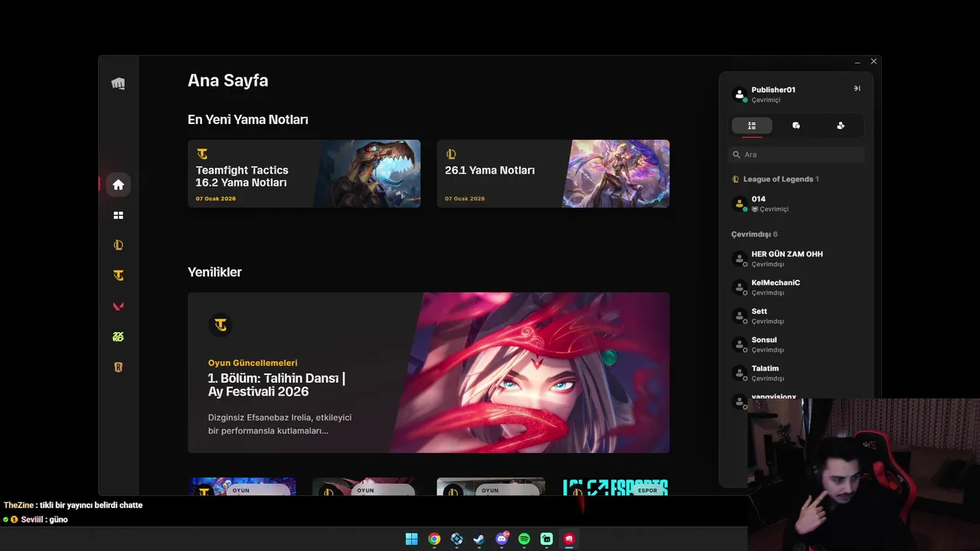Open Steam from the taskbar

click(x=479, y=539)
